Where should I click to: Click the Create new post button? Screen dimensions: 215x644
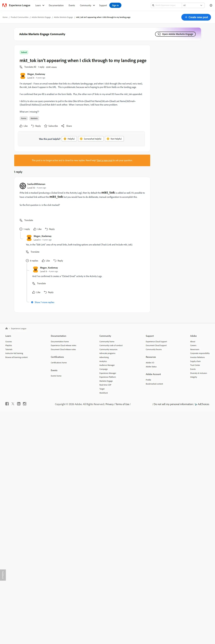(196, 17)
